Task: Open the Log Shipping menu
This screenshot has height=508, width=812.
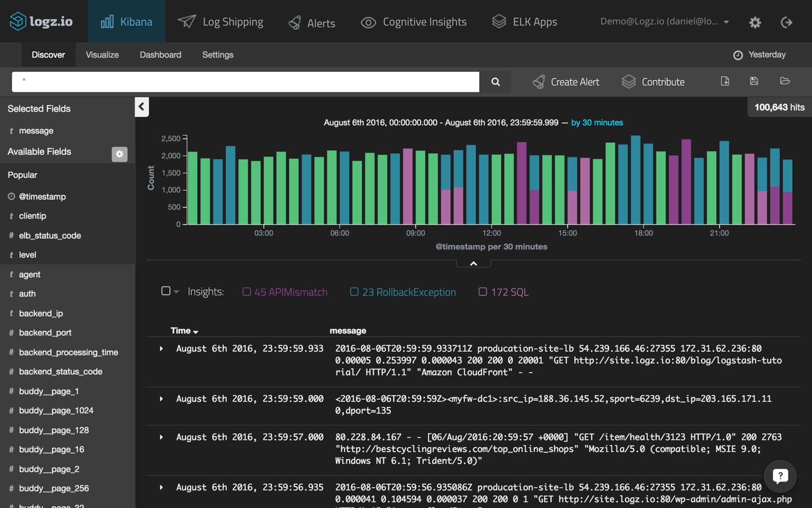Action: [x=220, y=21]
